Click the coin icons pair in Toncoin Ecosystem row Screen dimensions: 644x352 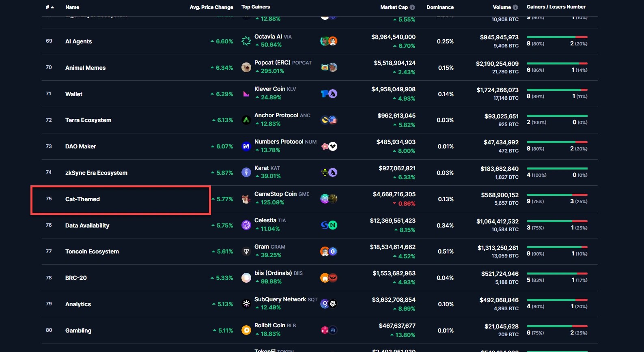click(329, 251)
